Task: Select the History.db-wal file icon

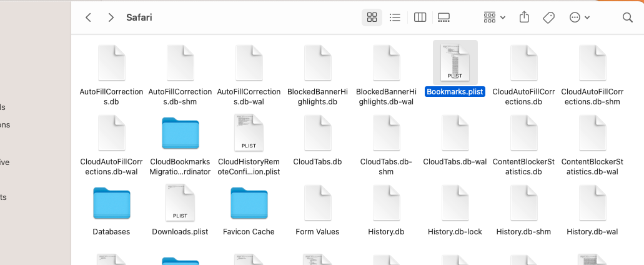Action: [592, 202]
